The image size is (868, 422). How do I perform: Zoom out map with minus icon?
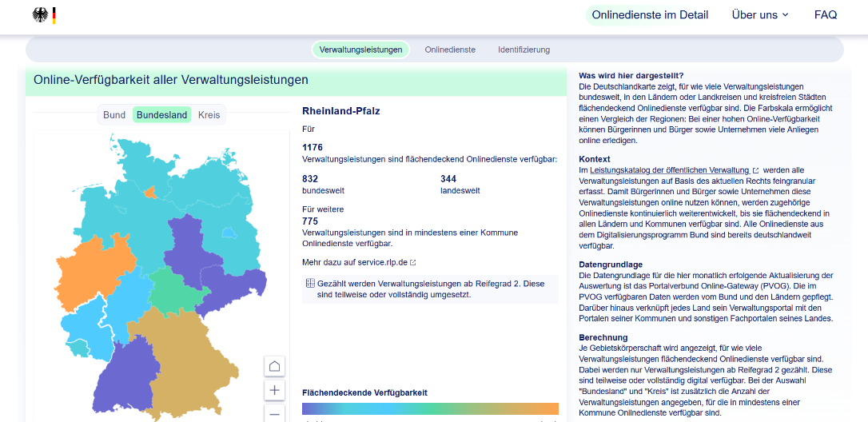(x=274, y=413)
